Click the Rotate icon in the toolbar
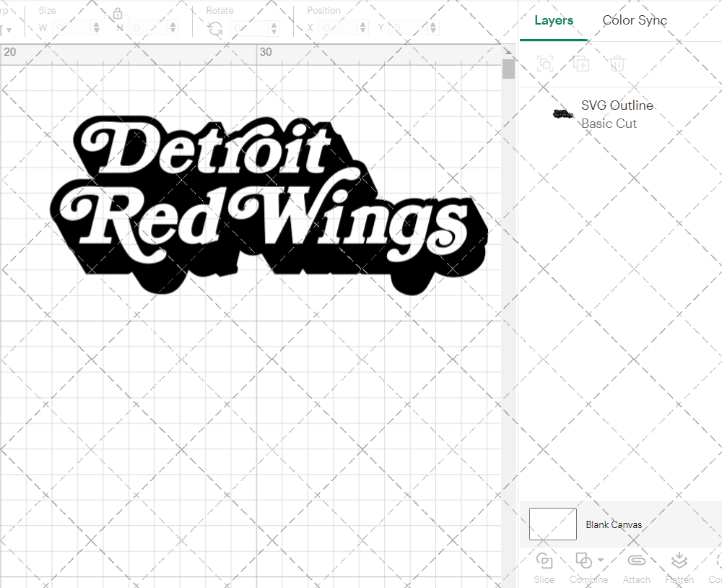Screen dimensions: 722x588 [214, 27]
